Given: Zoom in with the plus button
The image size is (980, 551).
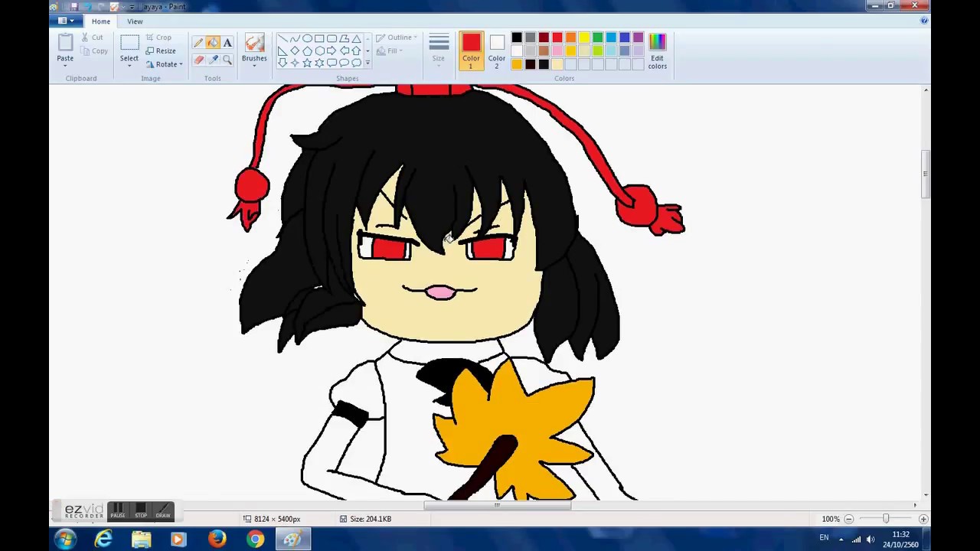Looking at the screenshot, I should (923, 519).
